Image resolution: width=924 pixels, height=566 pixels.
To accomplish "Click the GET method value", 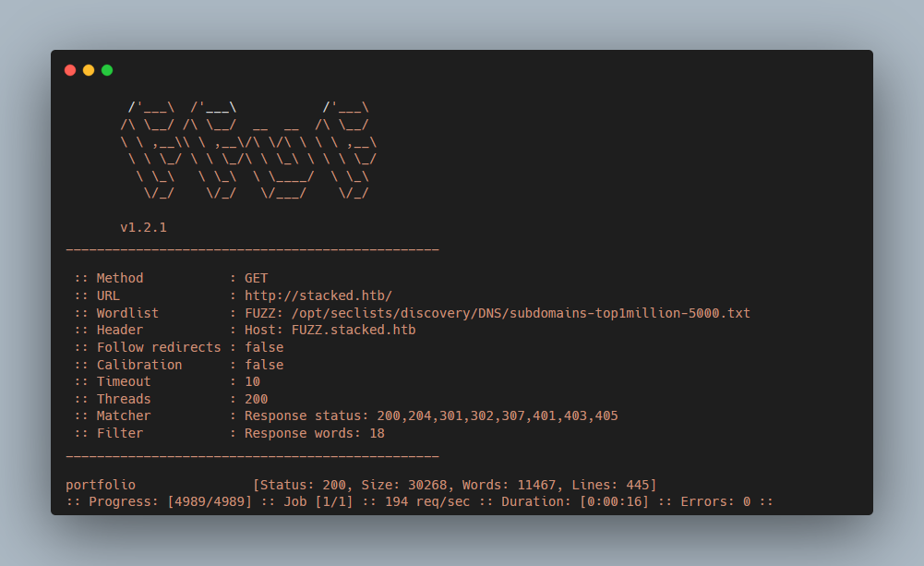I will 255,278.
